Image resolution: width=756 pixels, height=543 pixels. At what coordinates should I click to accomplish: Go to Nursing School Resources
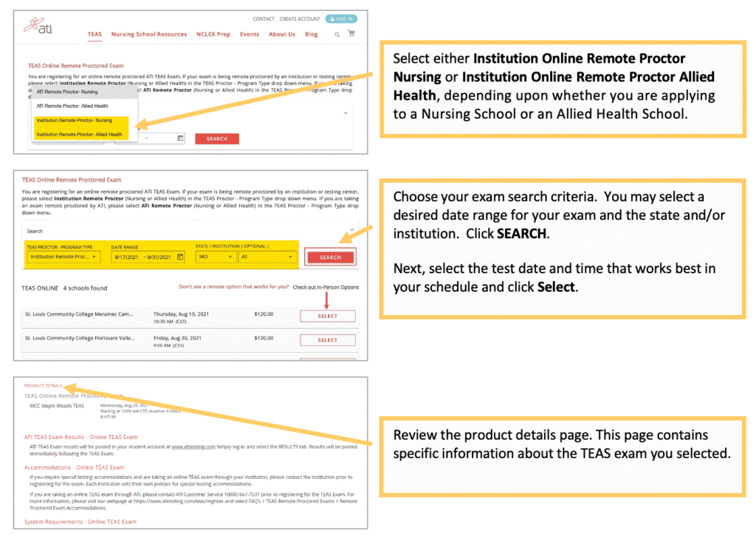pyautogui.click(x=148, y=35)
